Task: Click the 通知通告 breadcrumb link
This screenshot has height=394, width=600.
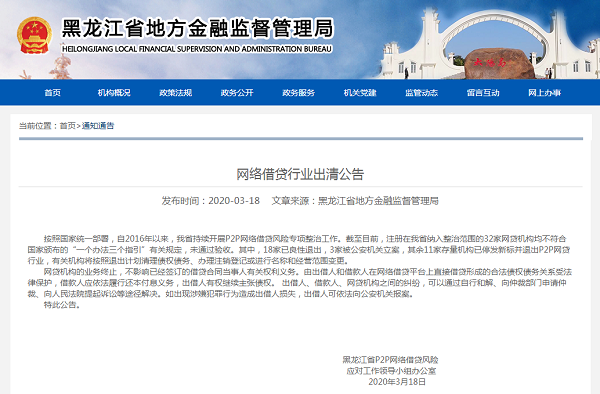Action: 98,125
